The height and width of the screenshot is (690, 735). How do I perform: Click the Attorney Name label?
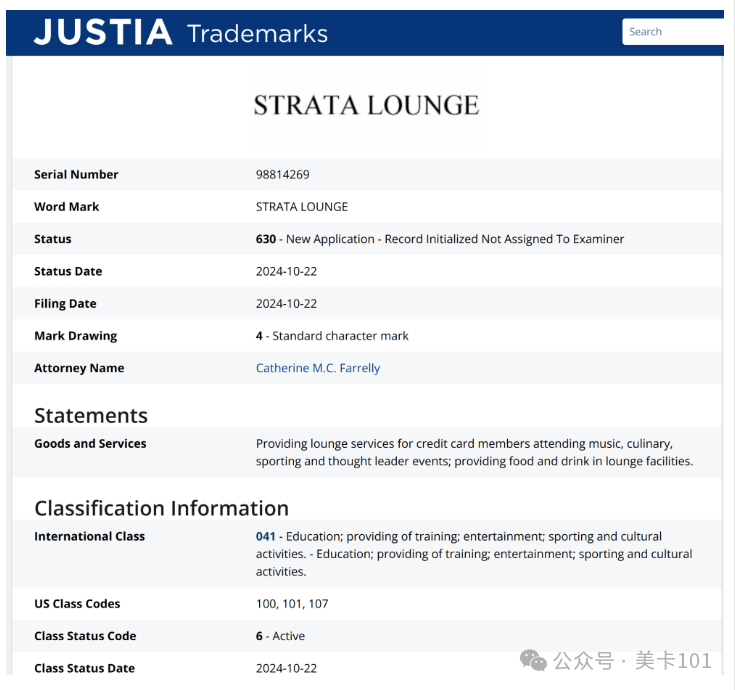tap(79, 368)
